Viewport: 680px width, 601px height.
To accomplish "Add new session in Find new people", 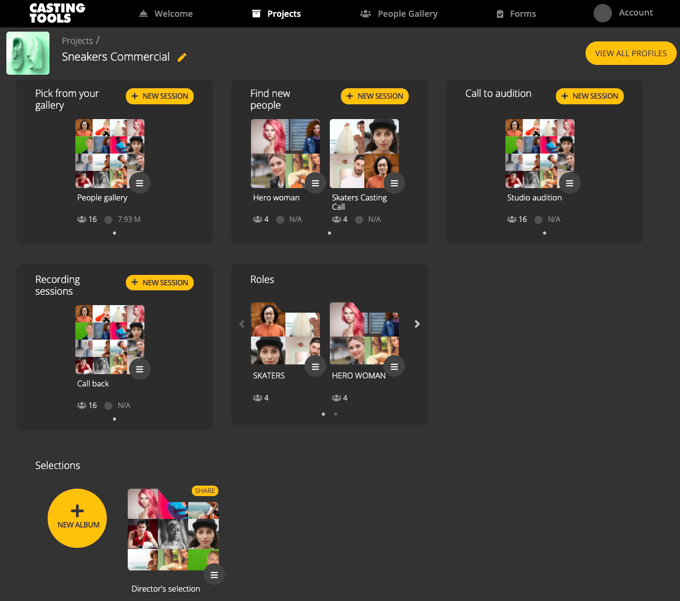I will click(375, 96).
